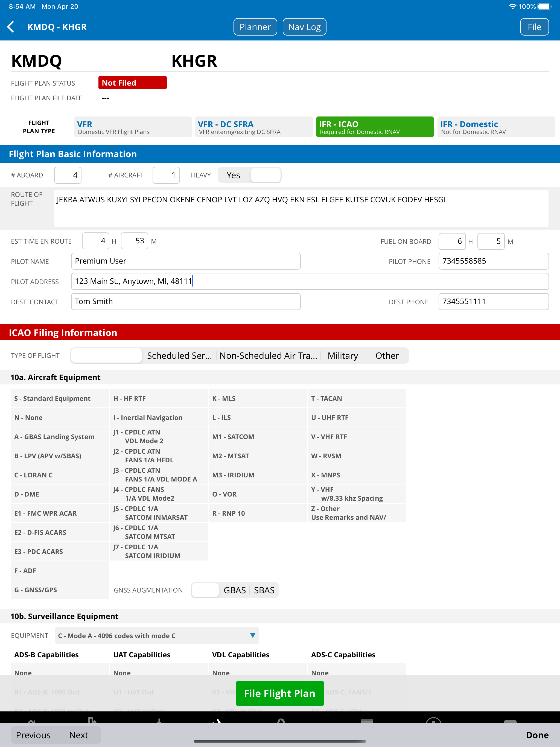
Task: Tap the green File Flight Plan button
Action: click(280, 693)
